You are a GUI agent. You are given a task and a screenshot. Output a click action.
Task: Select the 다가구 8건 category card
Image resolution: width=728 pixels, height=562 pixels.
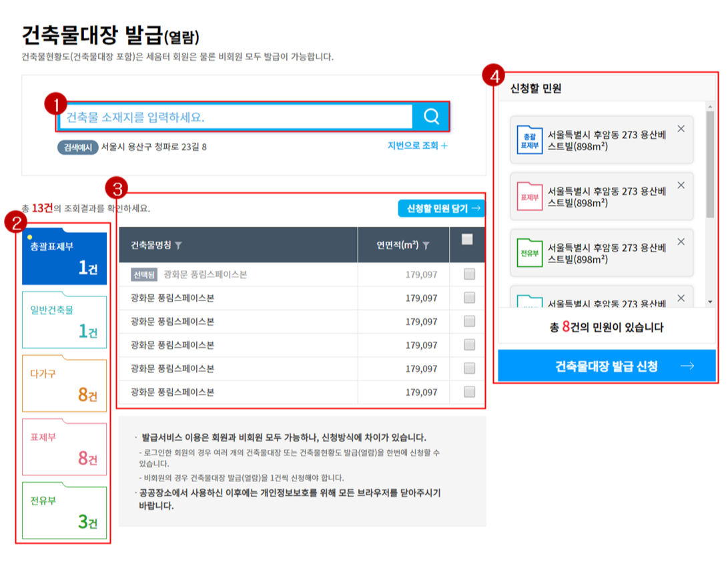point(65,384)
